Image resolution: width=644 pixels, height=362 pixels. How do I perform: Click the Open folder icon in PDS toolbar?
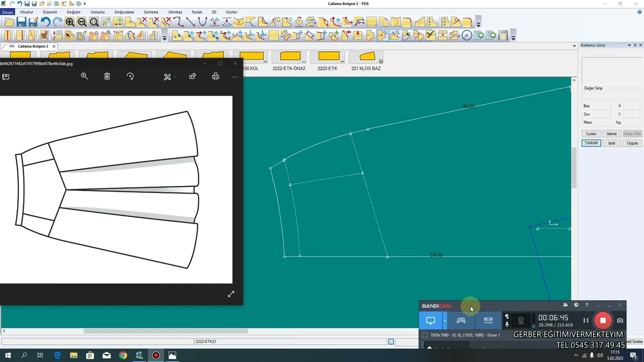pyautogui.click(x=9, y=22)
